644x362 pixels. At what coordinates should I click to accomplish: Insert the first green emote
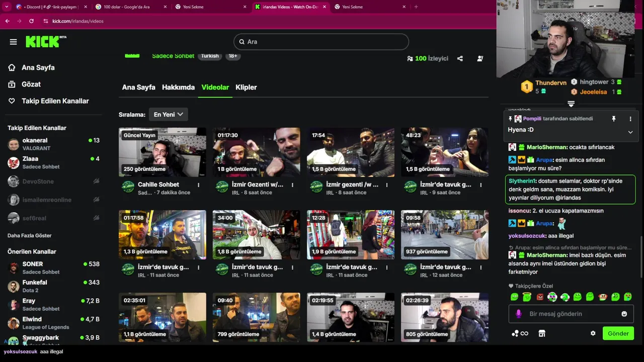pyautogui.click(x=514, y=297)
